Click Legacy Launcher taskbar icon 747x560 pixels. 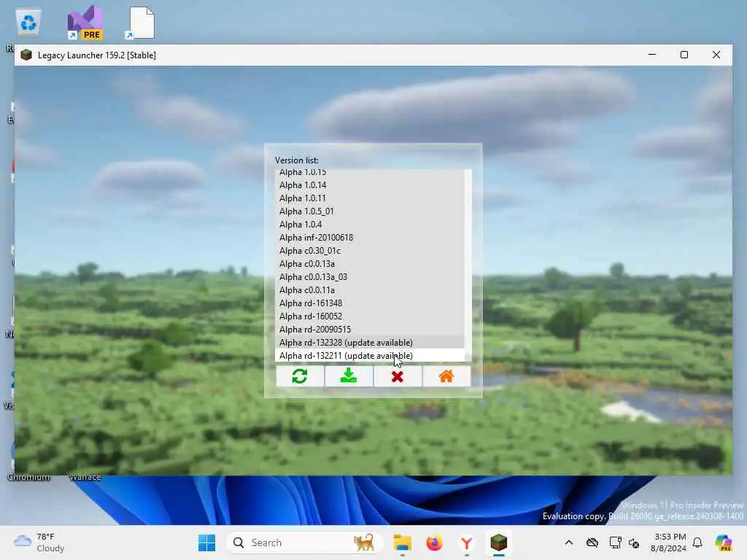[x=499, y=542]
